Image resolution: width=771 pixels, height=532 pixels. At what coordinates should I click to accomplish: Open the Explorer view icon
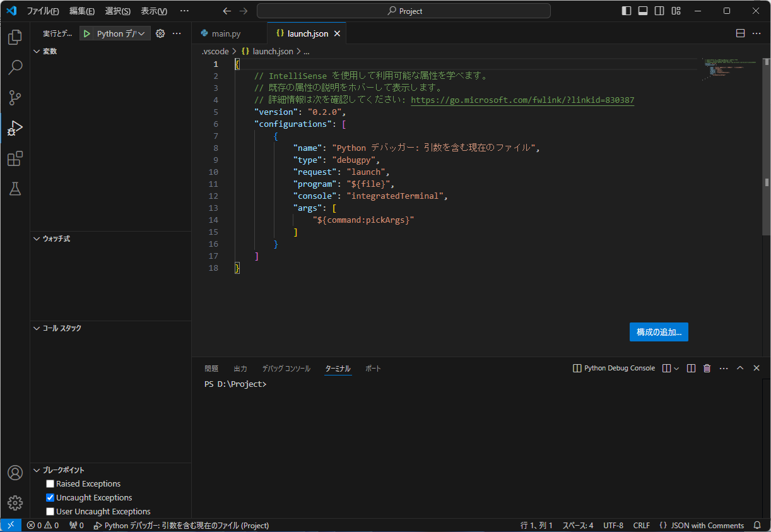(14, 37)
